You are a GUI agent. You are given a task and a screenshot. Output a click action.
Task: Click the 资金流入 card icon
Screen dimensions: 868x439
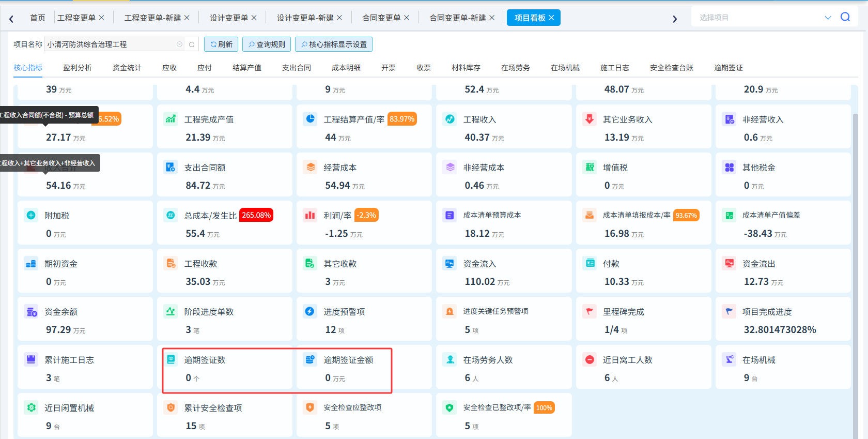pos(450,263)
